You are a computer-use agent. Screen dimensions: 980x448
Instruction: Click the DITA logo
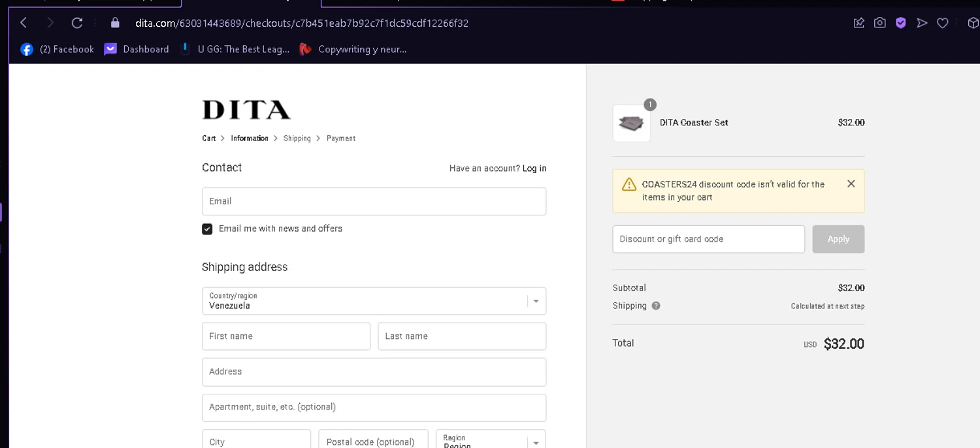[x=246, y=110]
